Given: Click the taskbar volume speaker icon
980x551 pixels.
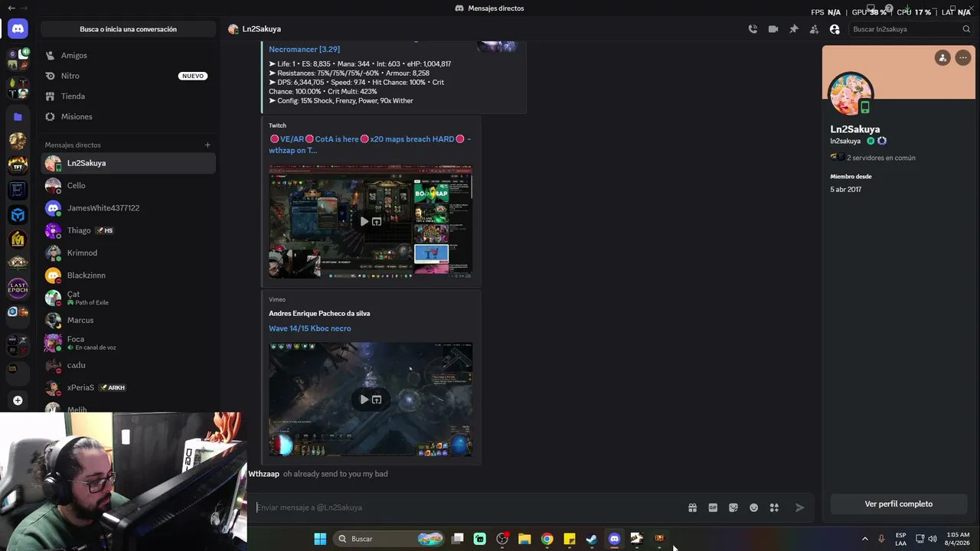Looking at the screenshot, I should pos(933,539).
